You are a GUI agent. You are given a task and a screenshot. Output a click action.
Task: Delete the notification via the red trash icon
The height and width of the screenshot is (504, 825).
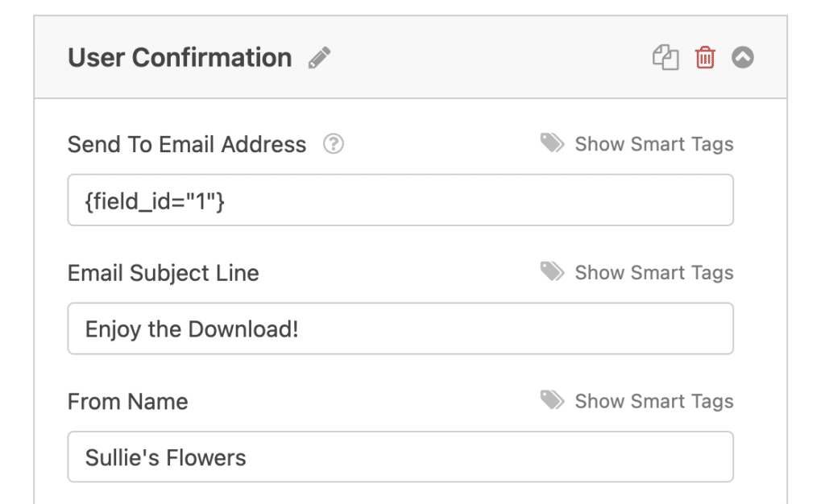click(x=705, y=57)
